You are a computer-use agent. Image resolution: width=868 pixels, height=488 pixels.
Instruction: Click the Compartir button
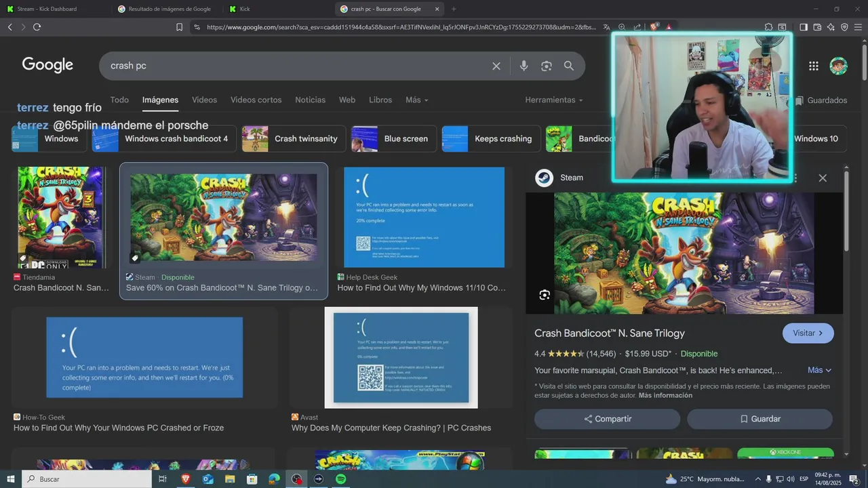point(608,419)
